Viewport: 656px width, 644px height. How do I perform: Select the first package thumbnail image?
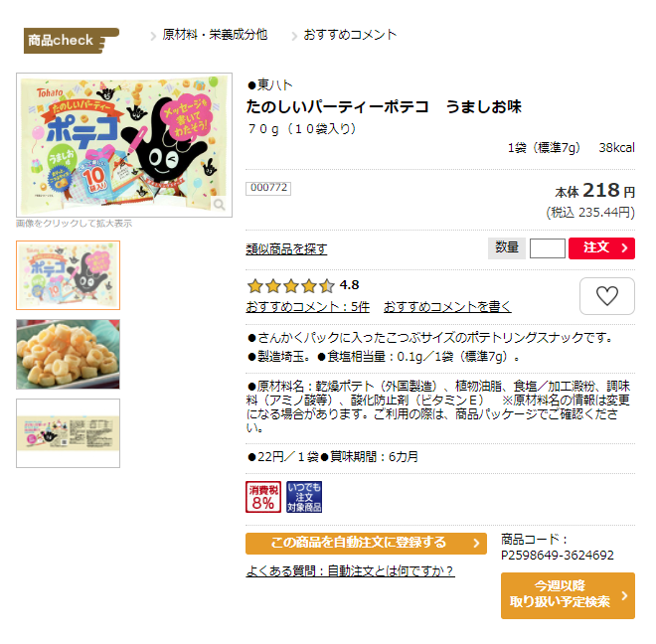[x=68, y=275]
